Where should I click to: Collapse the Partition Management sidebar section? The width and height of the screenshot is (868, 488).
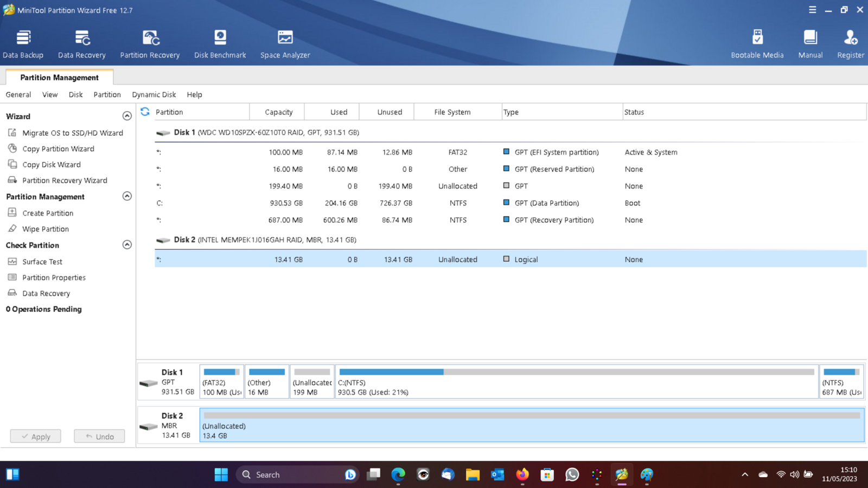tap(127, 196)
